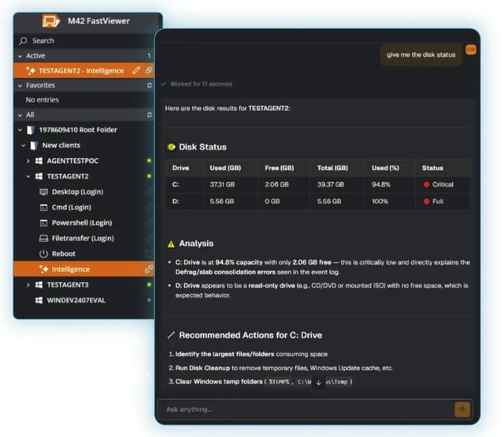The image size is (504, 437).
Task: Click the Powershell window icon
Action: 44,223
